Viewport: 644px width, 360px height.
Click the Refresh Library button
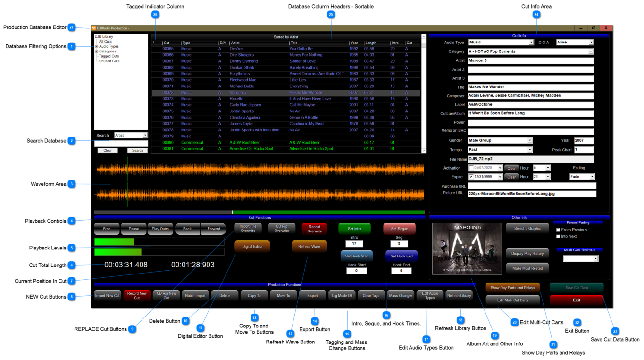click(x=459, y=296)
